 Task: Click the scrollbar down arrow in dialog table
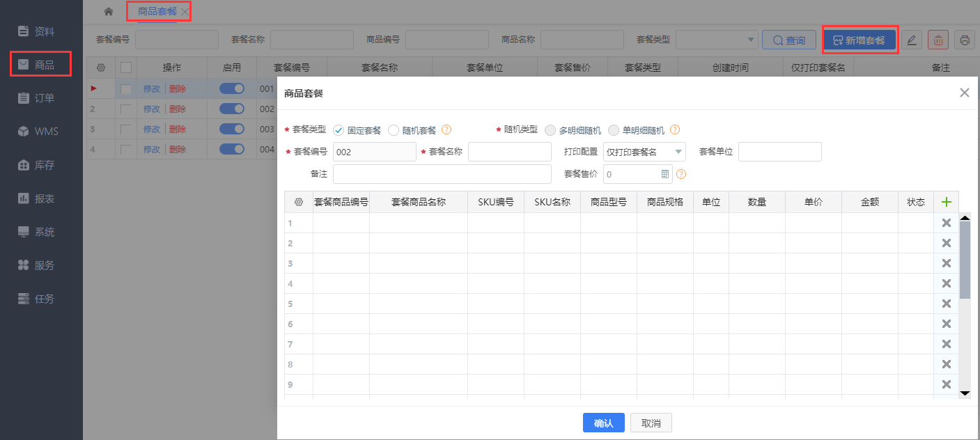click(x=965, y=393)
